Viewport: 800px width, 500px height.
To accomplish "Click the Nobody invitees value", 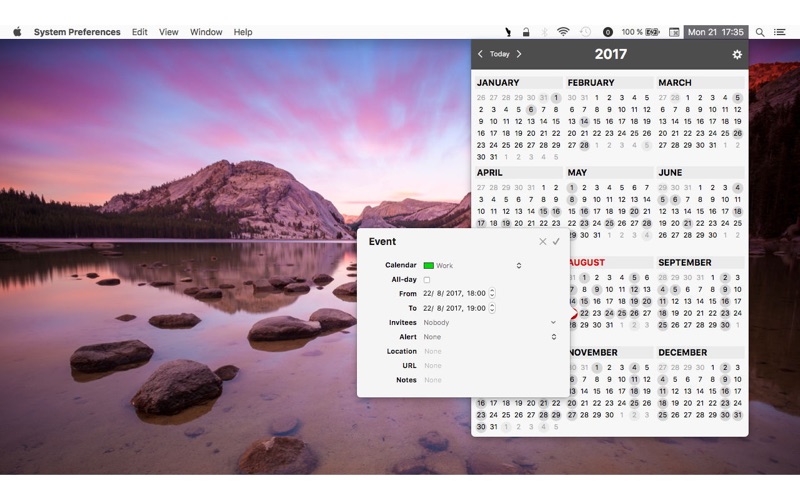I will point(436,322).
